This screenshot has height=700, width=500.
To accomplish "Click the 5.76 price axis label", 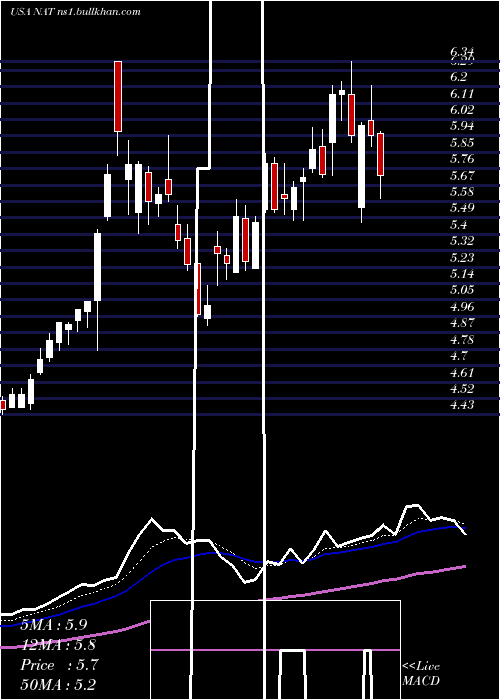I will pyautogui.click(x=462, y=159).
